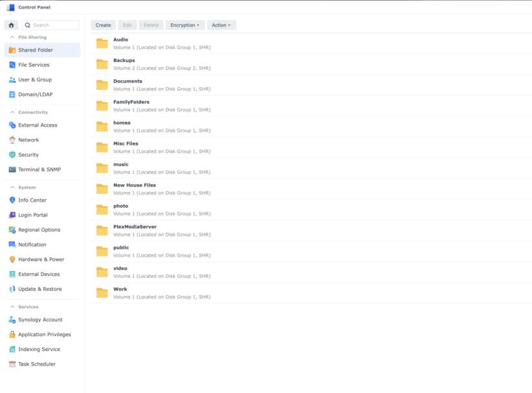Open Update & Restore icon
This screenshot has width=532, height=393.
tap(12, 289)
